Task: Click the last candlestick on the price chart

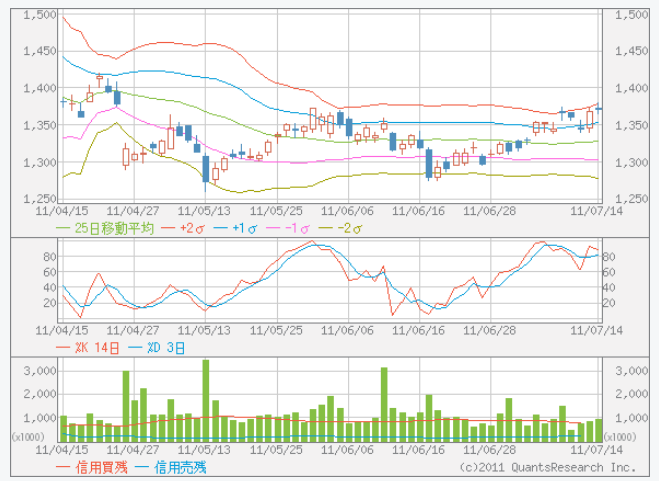Action: (x=598, y=108)
